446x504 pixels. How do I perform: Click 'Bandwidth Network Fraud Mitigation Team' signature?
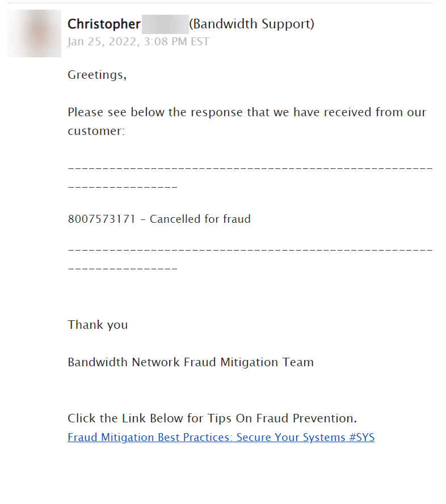[x=191, y=362]
